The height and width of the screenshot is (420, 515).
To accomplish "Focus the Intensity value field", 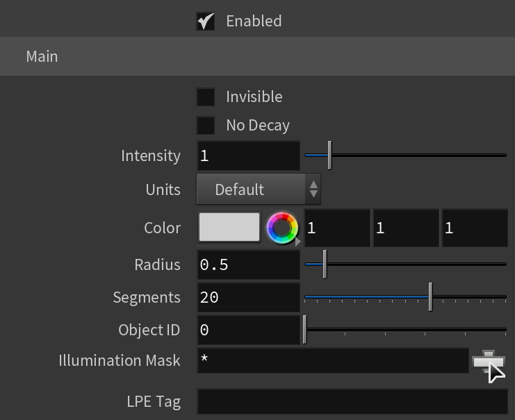I will (x=248, y=156).
